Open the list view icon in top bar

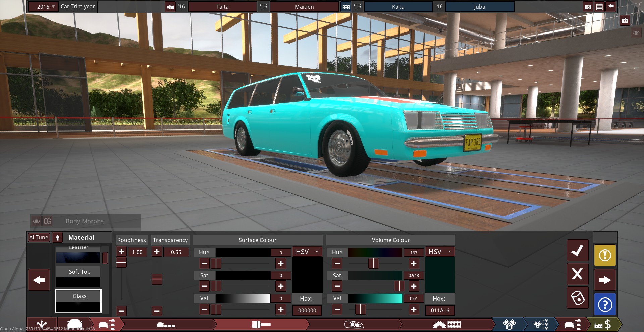click(x=599, y=7)
